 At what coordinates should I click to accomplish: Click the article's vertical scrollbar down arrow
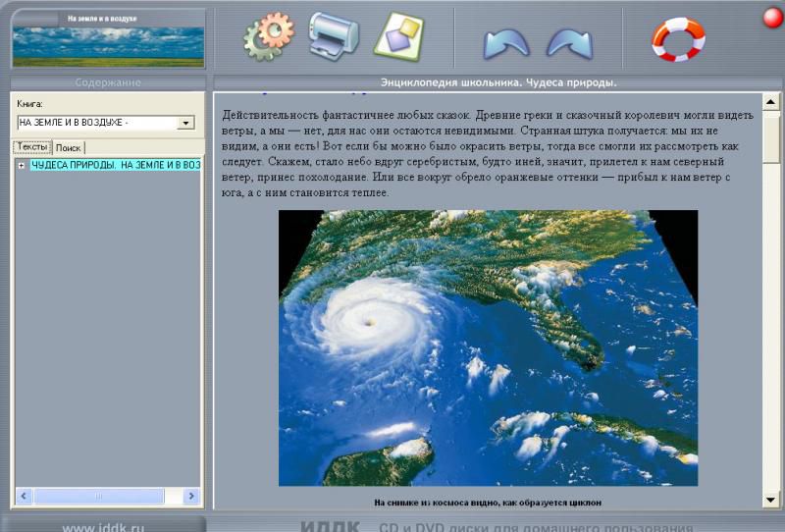770,500
